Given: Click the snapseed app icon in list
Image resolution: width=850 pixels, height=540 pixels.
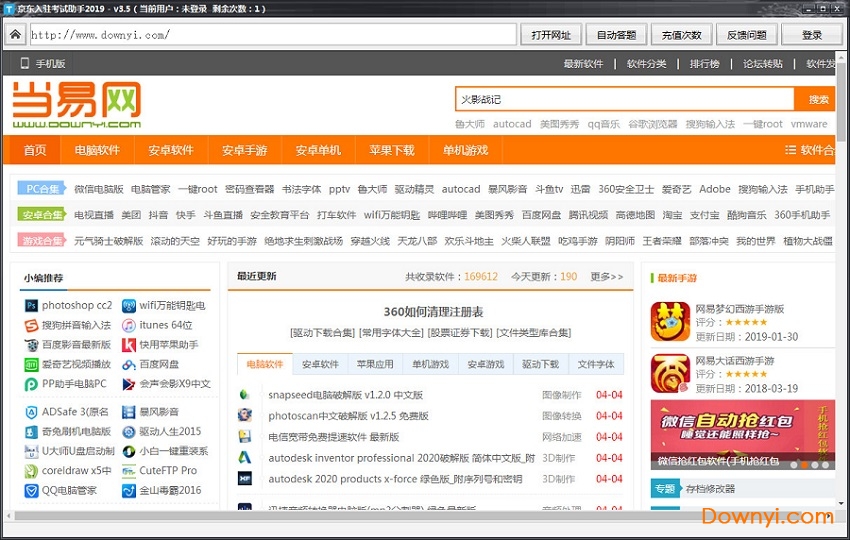Looking at the screenshot, I should (x=244, y=394).
